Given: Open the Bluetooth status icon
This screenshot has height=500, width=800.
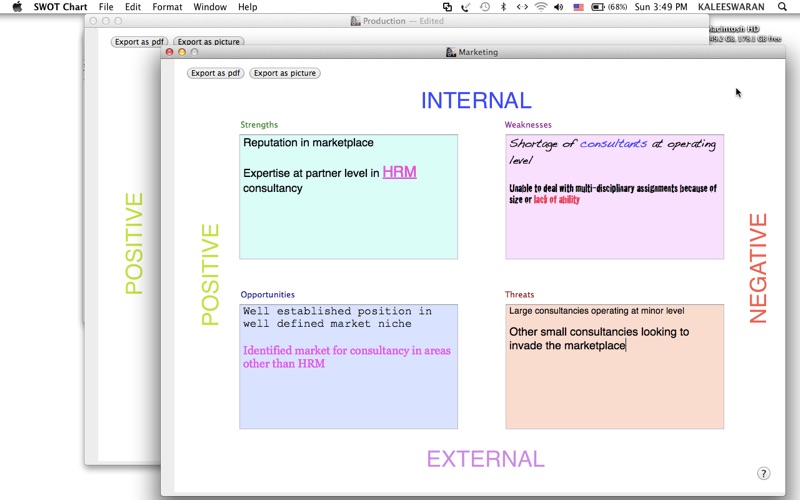Looking at the screenshot, I should [x=503, y=7].
